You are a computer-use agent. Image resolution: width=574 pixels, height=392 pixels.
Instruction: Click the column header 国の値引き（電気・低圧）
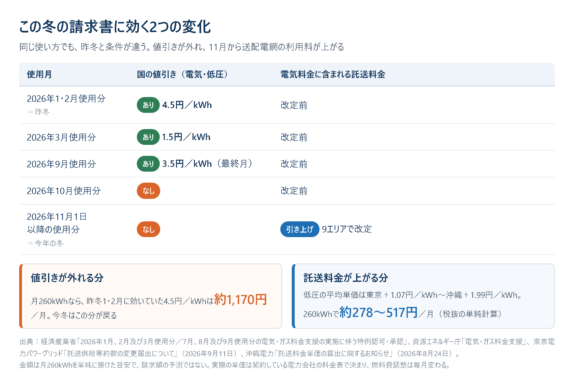(182, 74)
